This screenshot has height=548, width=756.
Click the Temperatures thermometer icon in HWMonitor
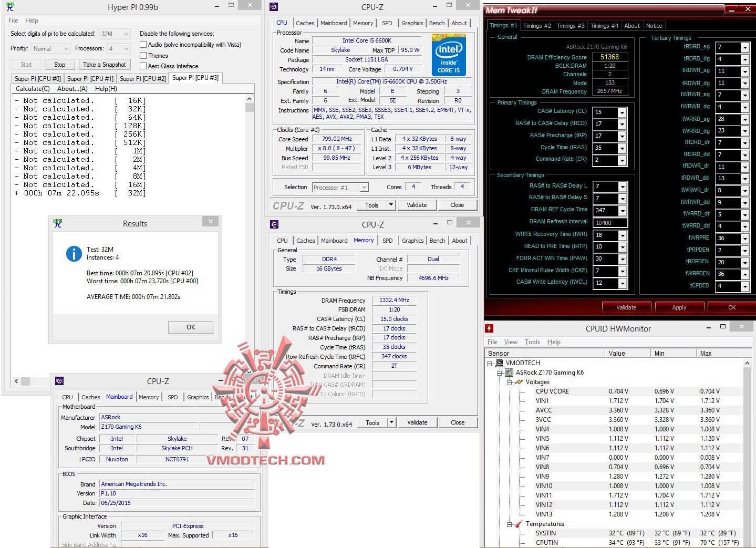(x=519, y=524)
